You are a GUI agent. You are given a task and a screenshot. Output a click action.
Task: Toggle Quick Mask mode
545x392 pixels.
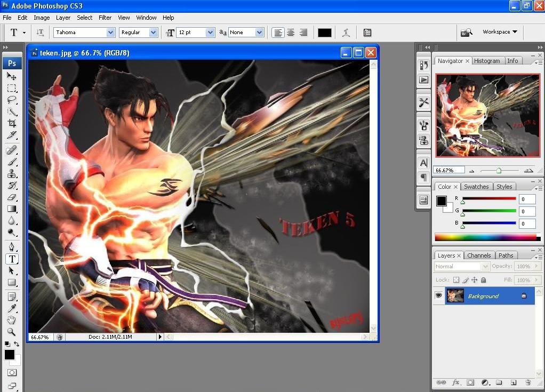click(x=12, y=373)
